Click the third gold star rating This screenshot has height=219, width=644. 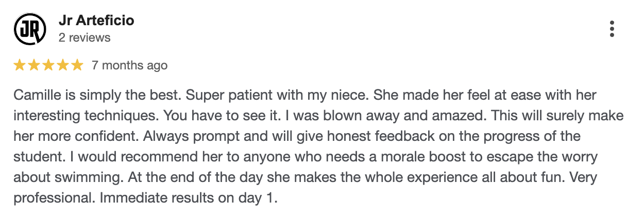[48, 65]
